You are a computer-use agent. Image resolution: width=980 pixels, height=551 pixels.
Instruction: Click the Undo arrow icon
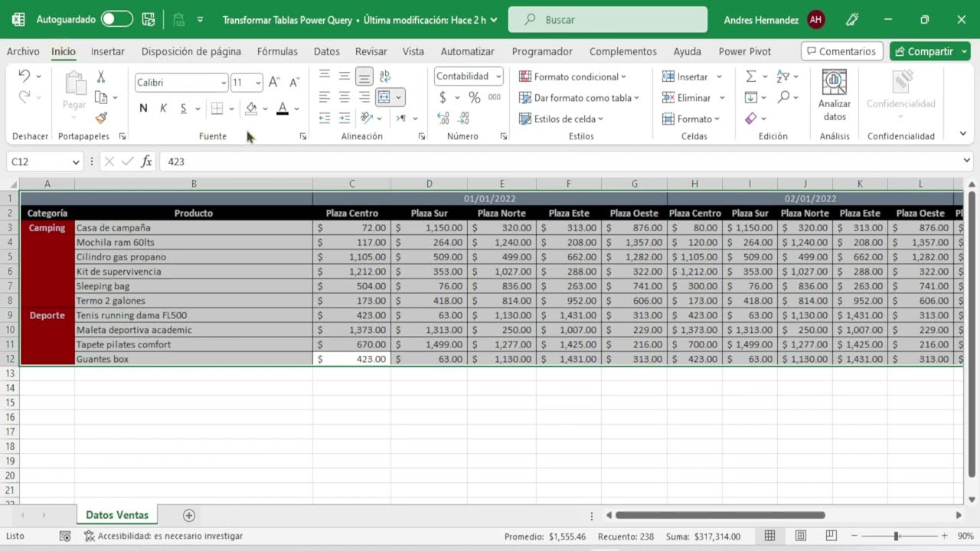(24, 76)
